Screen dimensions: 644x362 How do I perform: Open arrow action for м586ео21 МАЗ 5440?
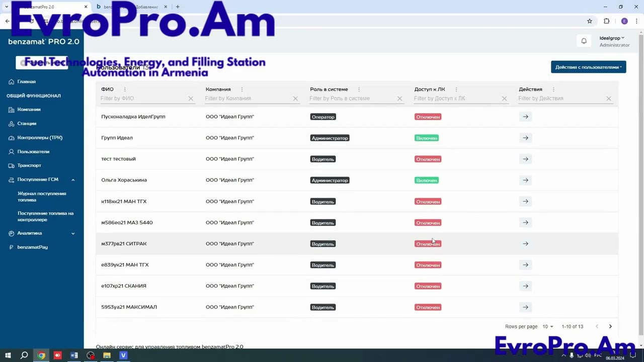(525, 222)
